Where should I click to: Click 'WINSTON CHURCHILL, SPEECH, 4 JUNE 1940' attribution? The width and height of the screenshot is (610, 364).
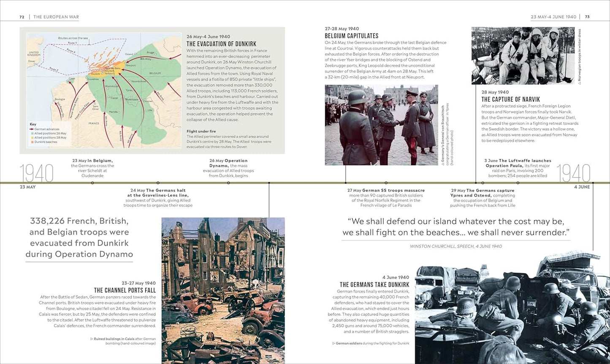(456, 246)
